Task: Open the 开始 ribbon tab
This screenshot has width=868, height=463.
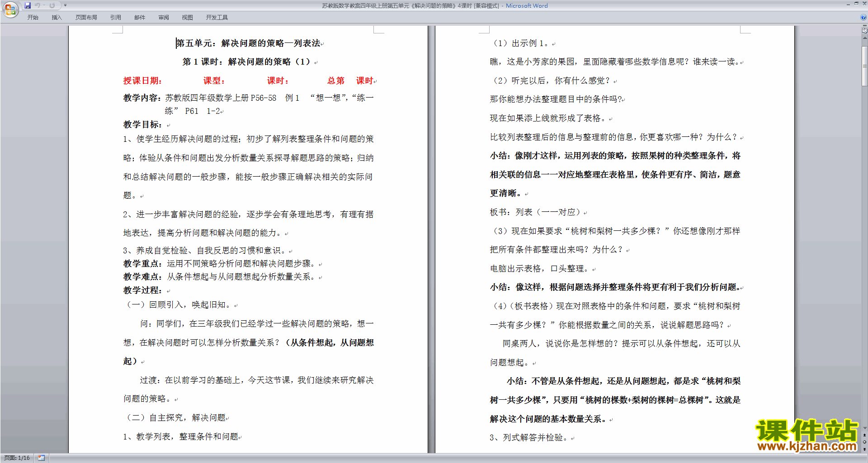Action: click(x=33, y=18)
